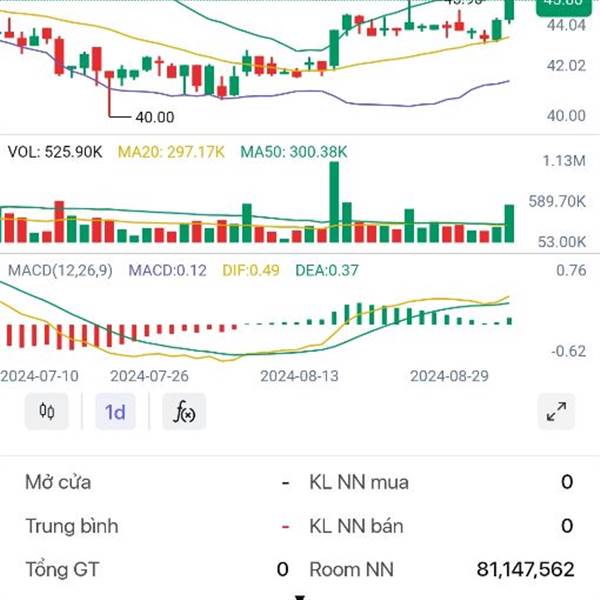Click the 589.70K volume axis label
This screenshot has width=600, height=600.
pos(557,201)
